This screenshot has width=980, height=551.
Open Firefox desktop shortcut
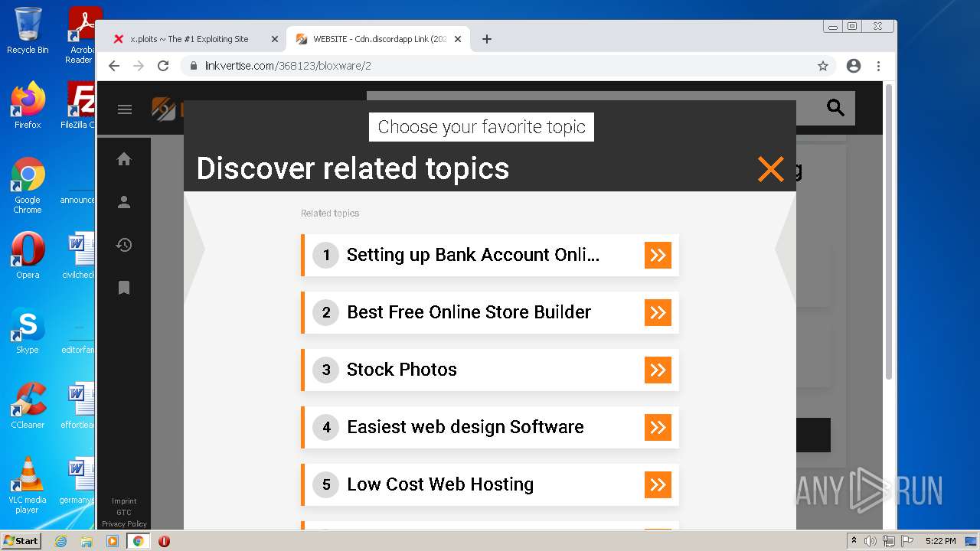28,105
